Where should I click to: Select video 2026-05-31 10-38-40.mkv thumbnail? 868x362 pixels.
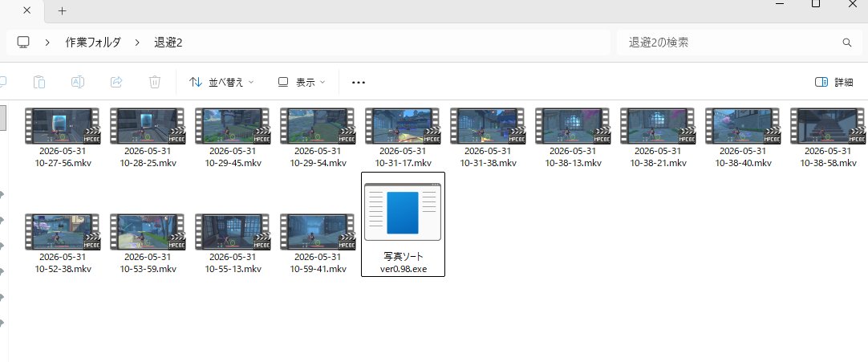click(x=742, y=126)
